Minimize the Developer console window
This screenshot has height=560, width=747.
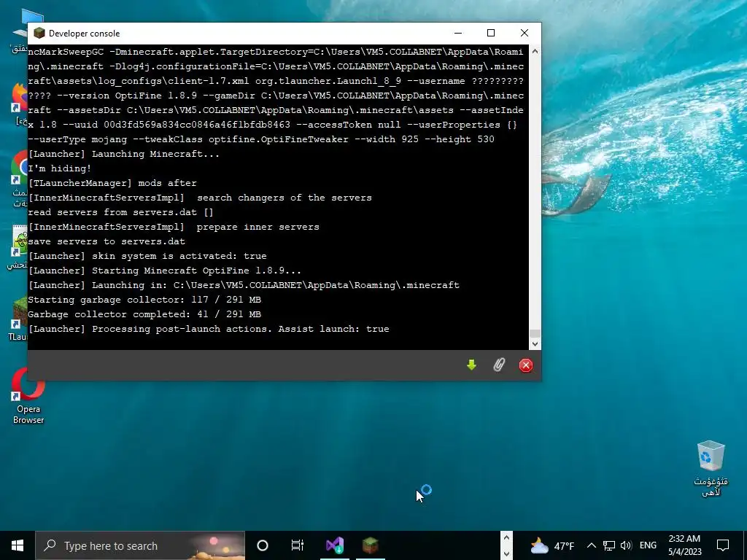pos(458,33)
